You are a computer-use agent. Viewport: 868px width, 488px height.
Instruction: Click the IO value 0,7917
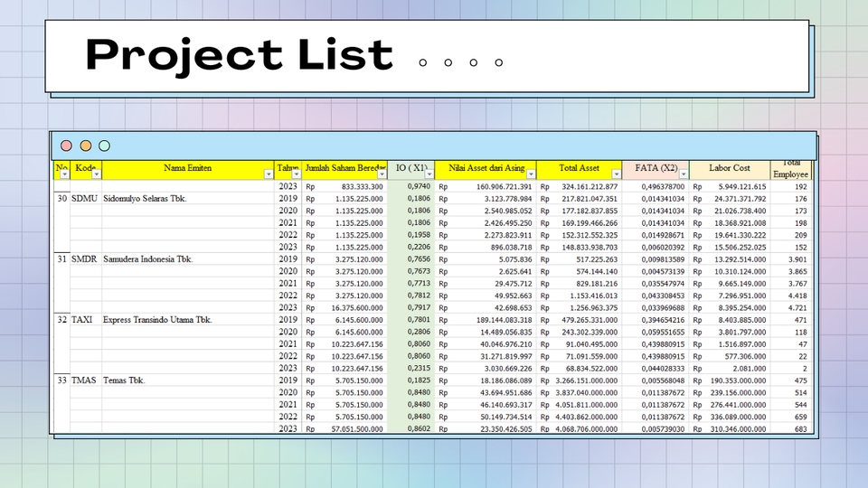[419, 307]
